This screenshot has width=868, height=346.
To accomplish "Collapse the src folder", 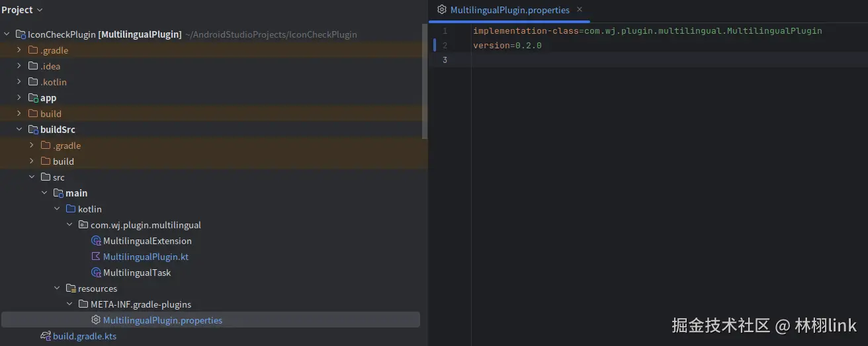I will click(x=32, y=177).
